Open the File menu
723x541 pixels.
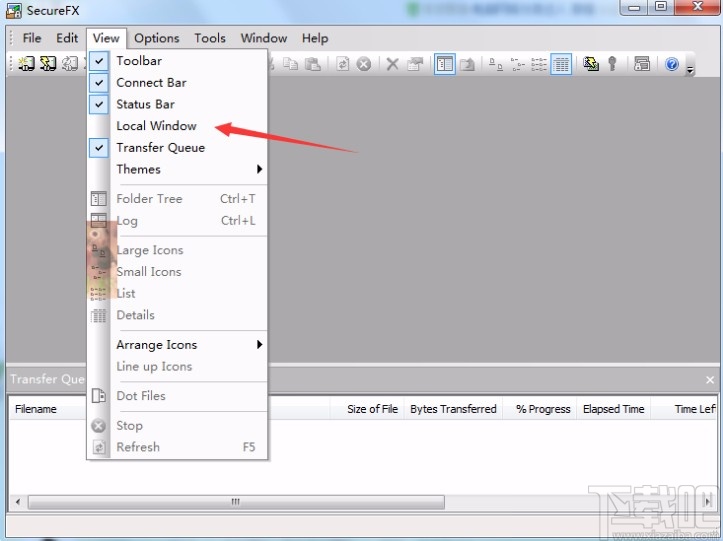point(32,38)
